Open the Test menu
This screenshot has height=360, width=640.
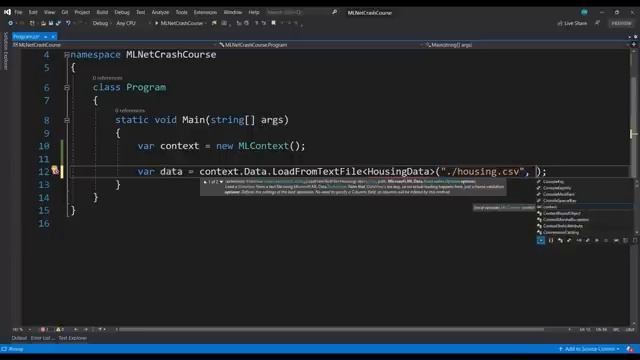coord(140,12)
